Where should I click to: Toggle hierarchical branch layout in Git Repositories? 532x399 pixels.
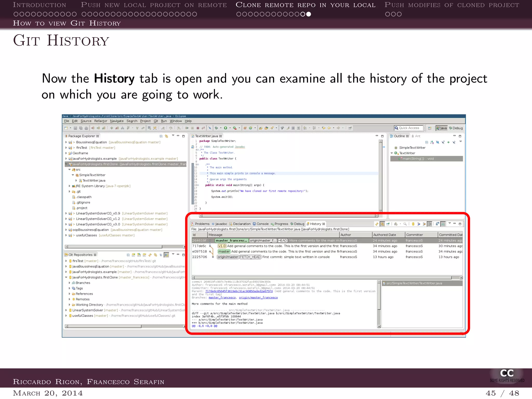(161, 255)
